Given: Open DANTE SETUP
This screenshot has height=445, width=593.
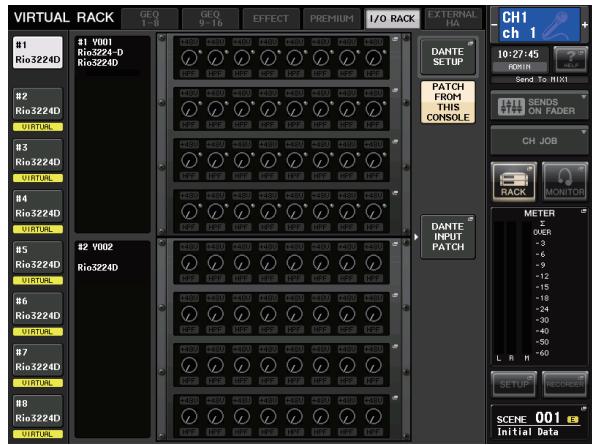Looking at the screenshot, I should [448, 57].
